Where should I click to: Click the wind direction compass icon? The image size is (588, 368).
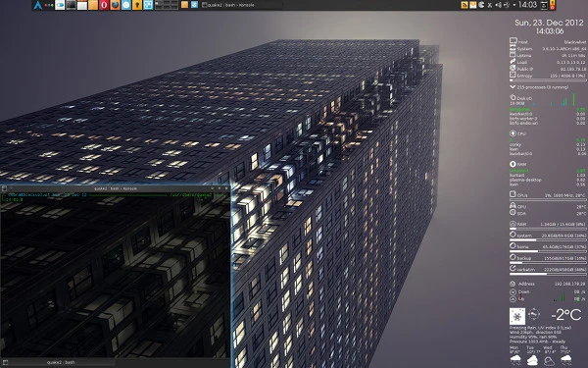(534, 314)
